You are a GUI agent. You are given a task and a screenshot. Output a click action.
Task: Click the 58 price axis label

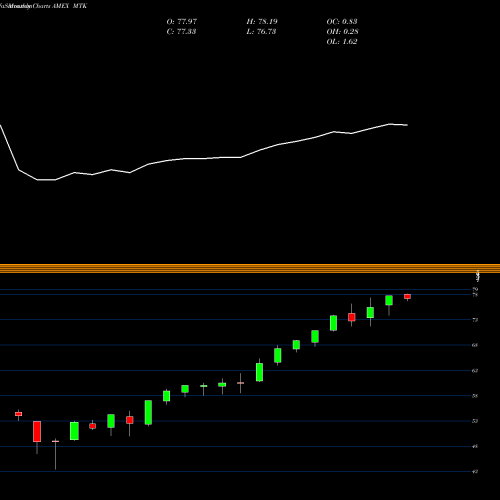[x=475, y=396]
